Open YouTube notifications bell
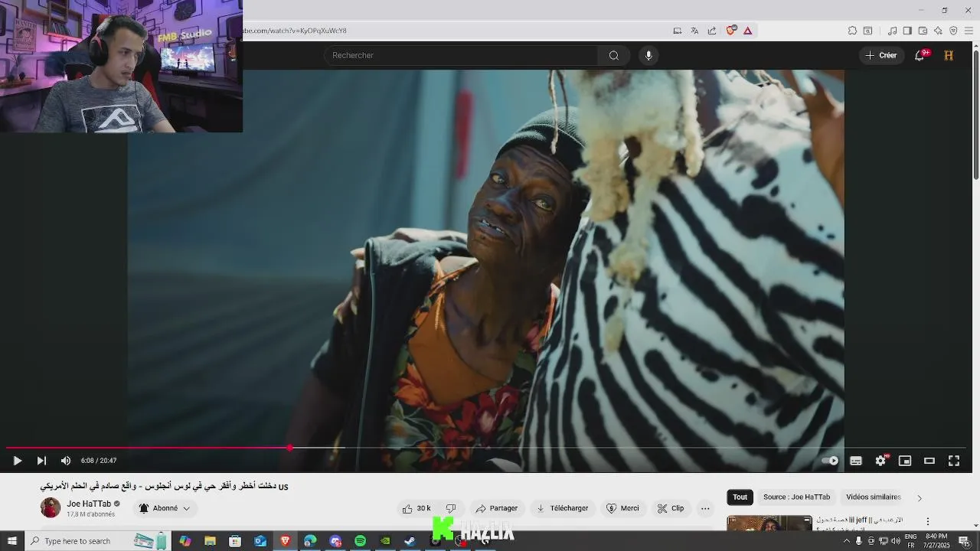The width and height of the screenshot is (980, 551). (920, 55)
